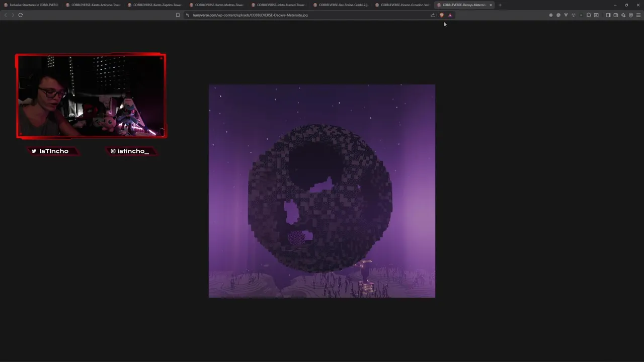Go back to previous page

pyautogui.click(x=6, y=15)
